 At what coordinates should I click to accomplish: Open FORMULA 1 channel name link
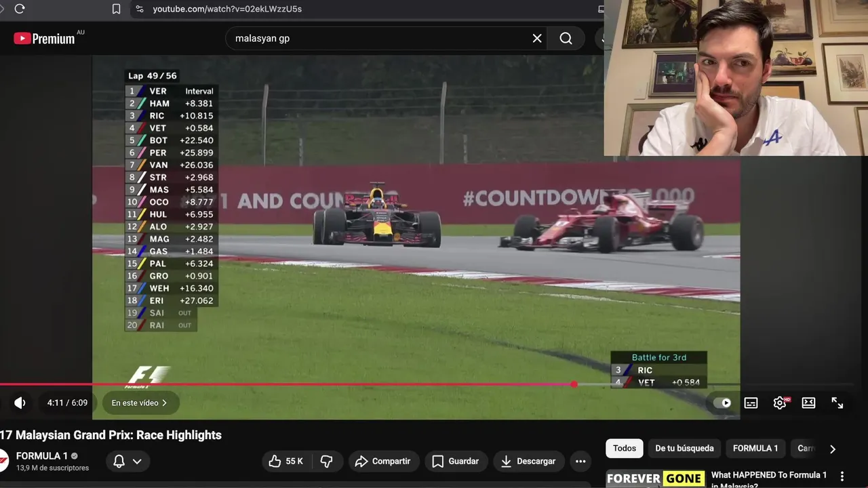[x=42, y=455]
